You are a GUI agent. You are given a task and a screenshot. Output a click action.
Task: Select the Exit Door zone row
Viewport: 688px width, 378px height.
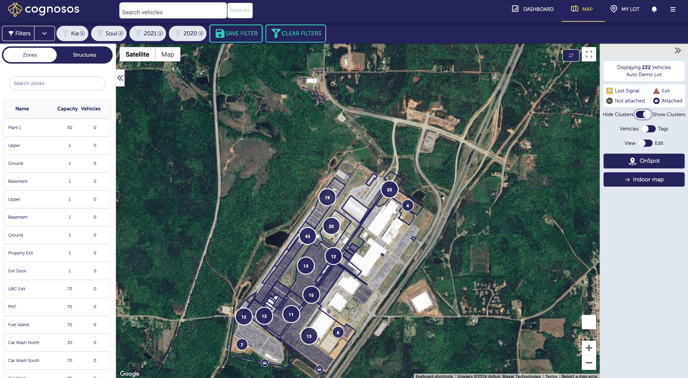coord(57,271)
